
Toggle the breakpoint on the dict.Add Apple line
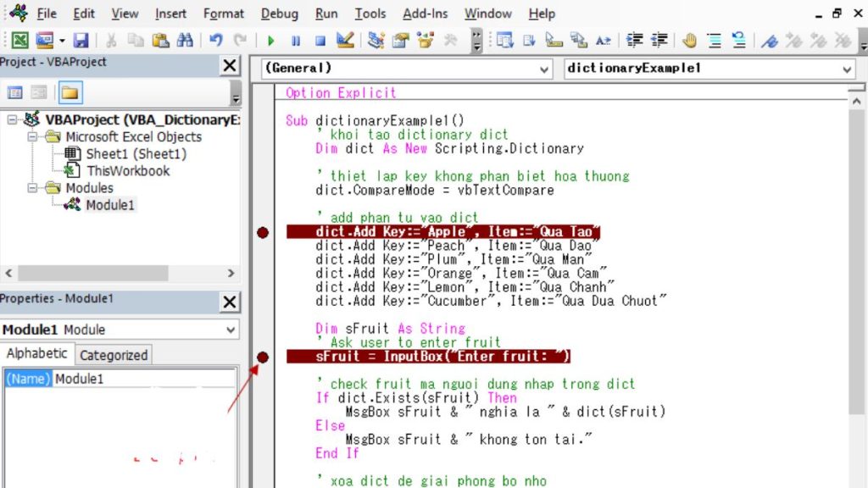(x=263, y=231)
